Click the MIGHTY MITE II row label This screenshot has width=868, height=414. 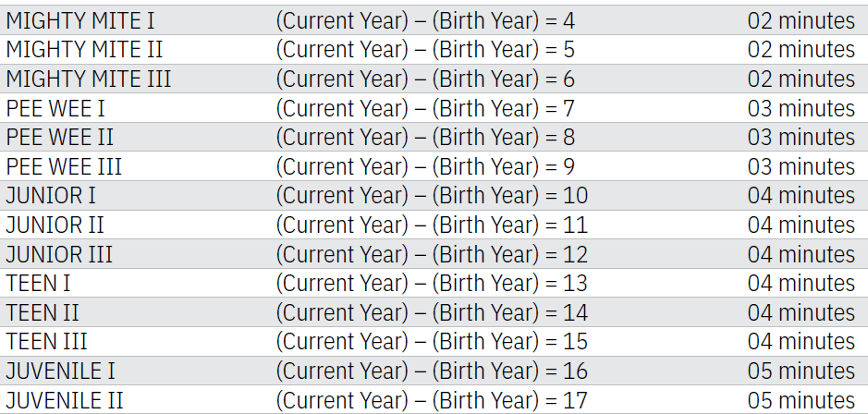(x=85, y=50)
